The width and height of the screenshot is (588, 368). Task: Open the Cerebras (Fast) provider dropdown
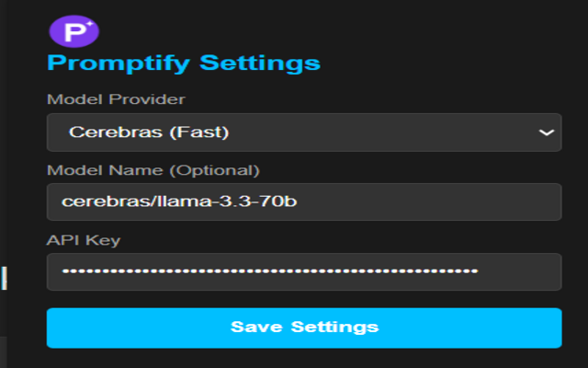[303, 132]
